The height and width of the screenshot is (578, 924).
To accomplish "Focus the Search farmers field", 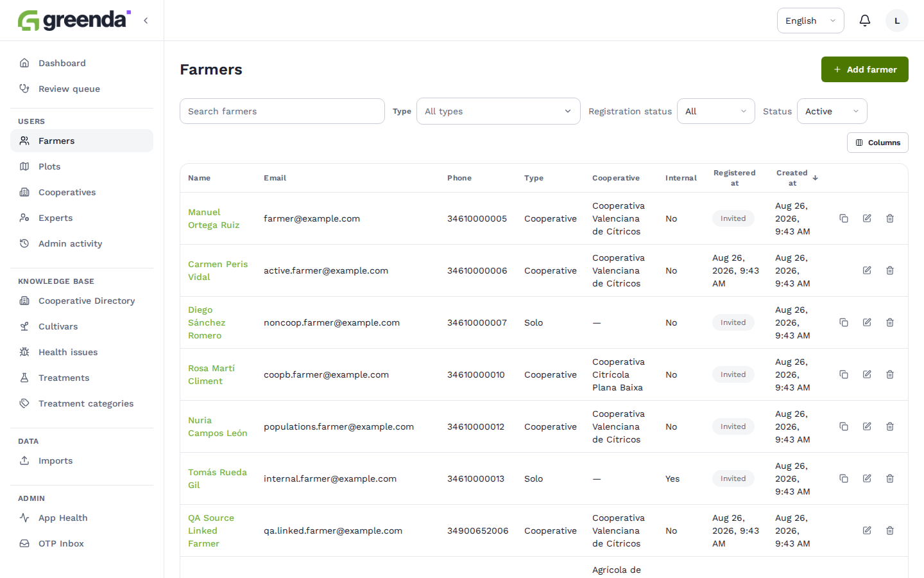I will (282, 111).
